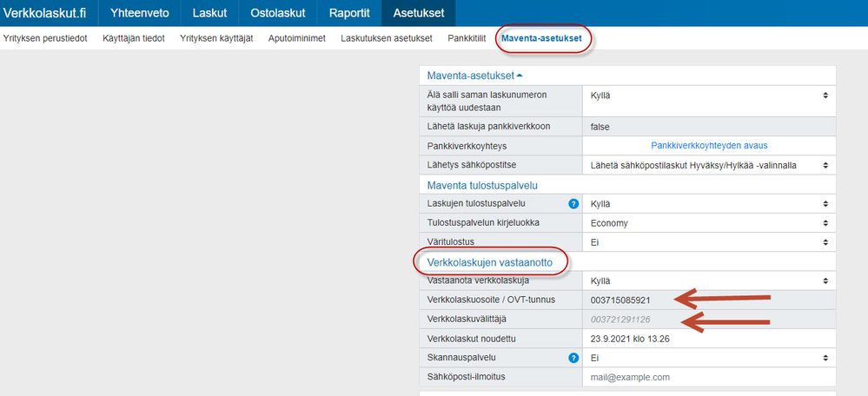This screenshot has height=396, width=868.
Task: Open Lähetys sähköpostitse dropdown
Action: point(708,165)
